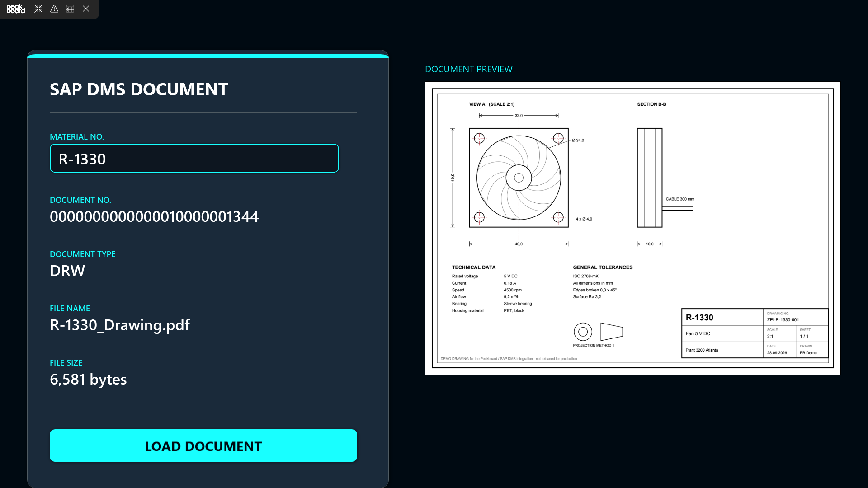The height and width of the screenshot is (488, 868).
Task: Click the projection method symbol in drawing
Action: 598,332
